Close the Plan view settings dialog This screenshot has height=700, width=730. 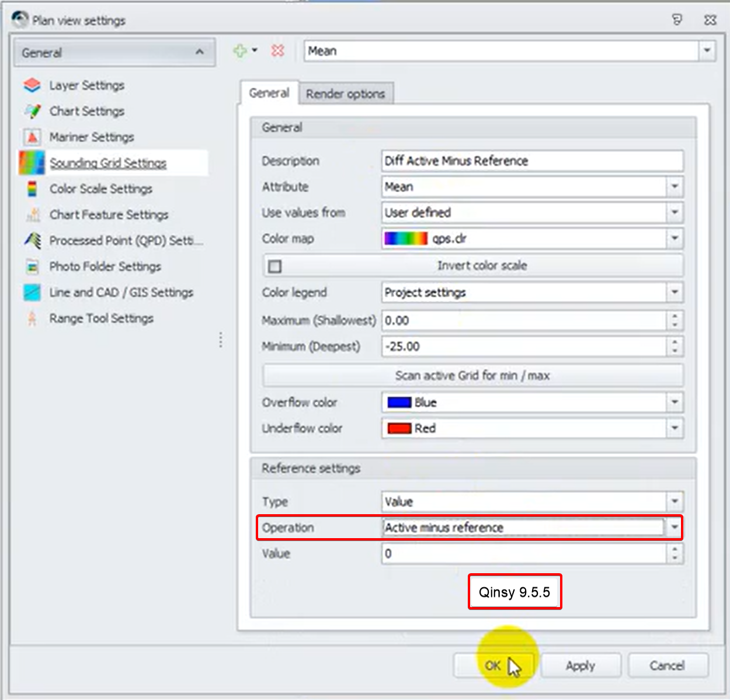tap(710, 20)
